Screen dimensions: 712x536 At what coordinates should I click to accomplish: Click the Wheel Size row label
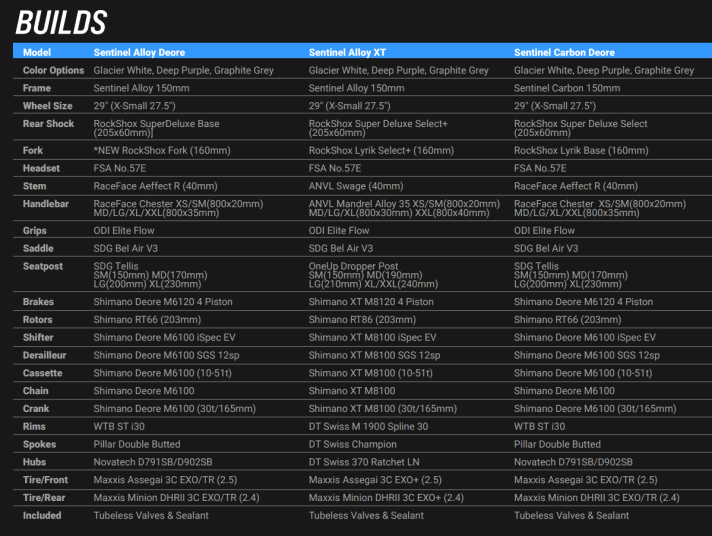coord(47,105)
